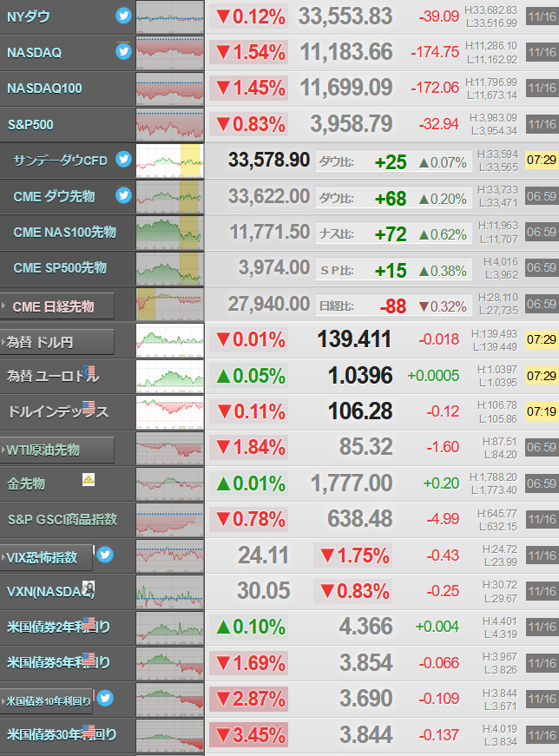Click the ユーロドル rate 1.0396

pos(360,375)
